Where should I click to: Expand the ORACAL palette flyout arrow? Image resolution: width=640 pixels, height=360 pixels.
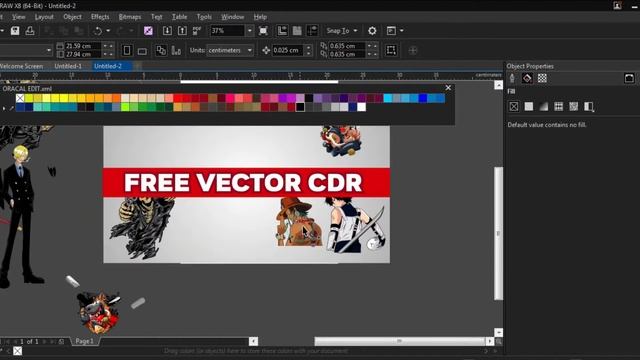pyautogui.click(x=4, y=108)
